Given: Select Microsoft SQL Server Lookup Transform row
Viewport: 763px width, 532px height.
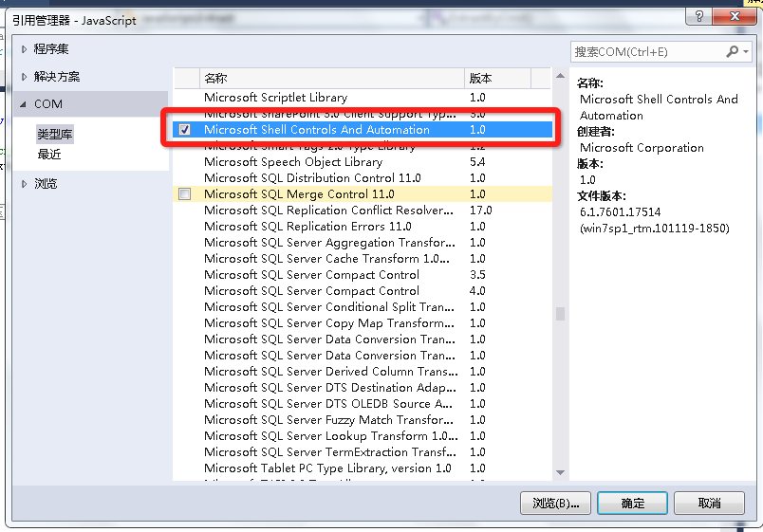Looking at the screenshot, I should (363, 435).
